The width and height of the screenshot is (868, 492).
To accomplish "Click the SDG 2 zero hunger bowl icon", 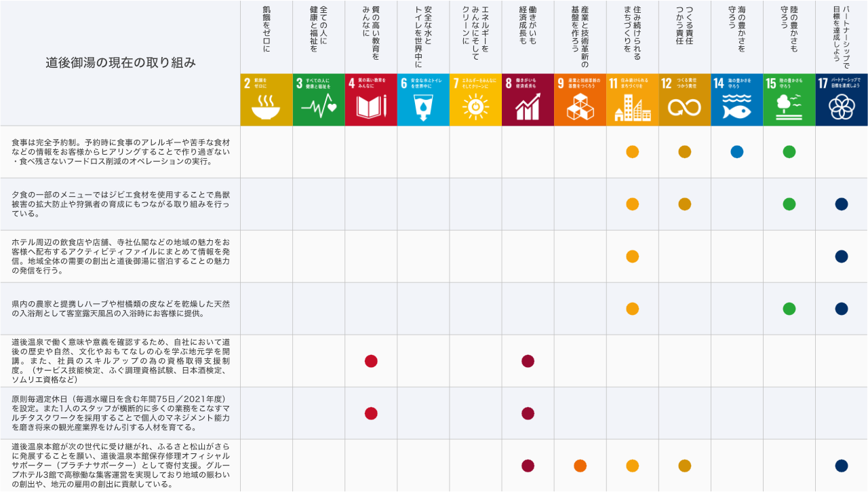I will click(266, 100).
